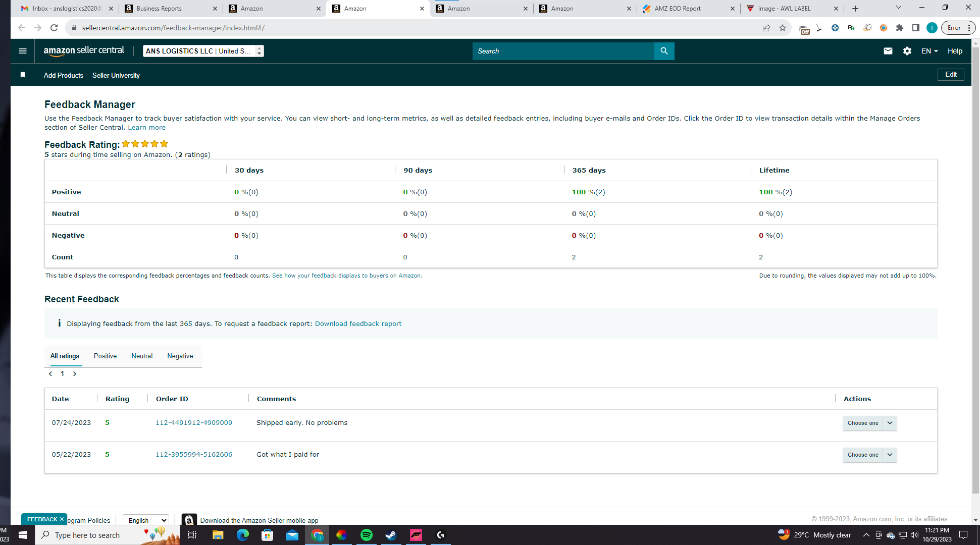Open a new browser tab
This screenshot has width=980, height=545.
point(855,9)
